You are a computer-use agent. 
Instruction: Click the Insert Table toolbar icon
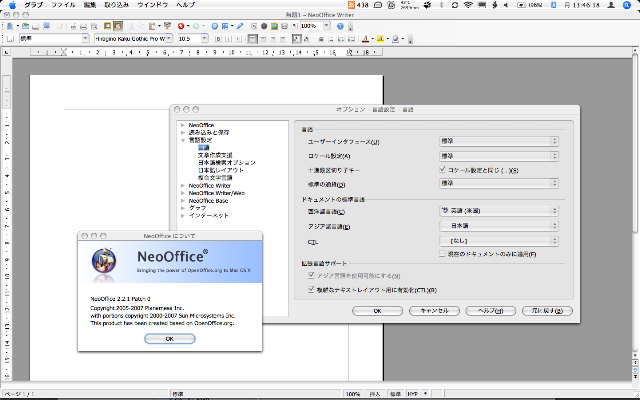225,26
